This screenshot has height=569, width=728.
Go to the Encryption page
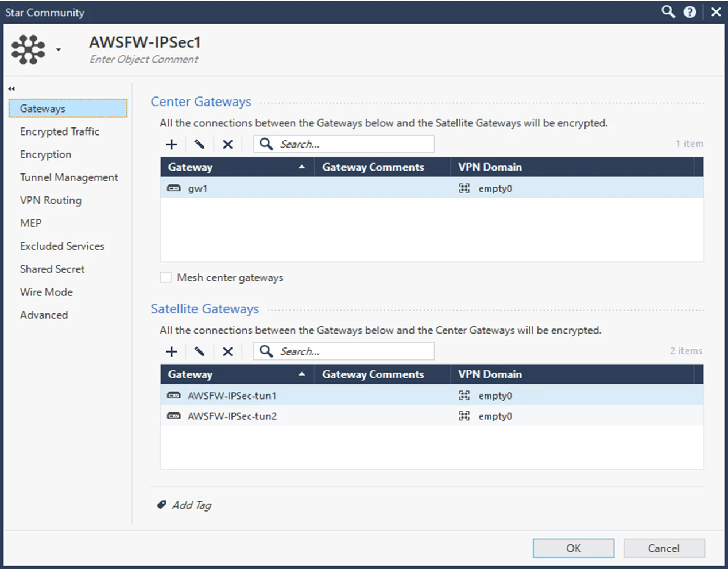point(46,154)
